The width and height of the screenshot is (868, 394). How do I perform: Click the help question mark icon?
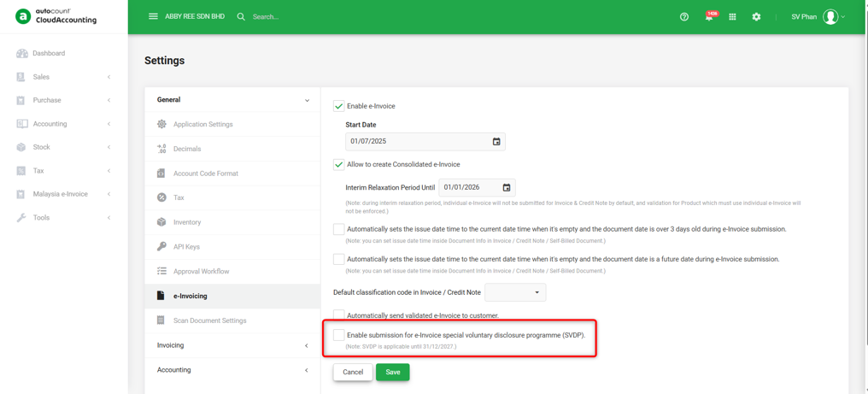(x=684, y=16)
